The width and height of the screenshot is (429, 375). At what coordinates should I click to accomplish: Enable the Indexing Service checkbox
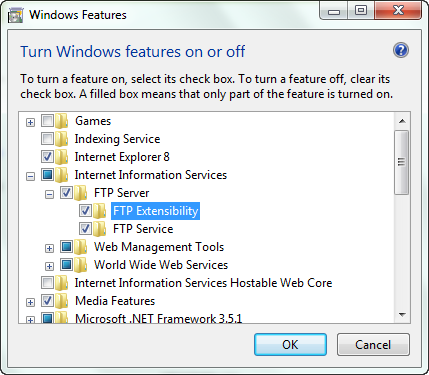coord(47,138)
